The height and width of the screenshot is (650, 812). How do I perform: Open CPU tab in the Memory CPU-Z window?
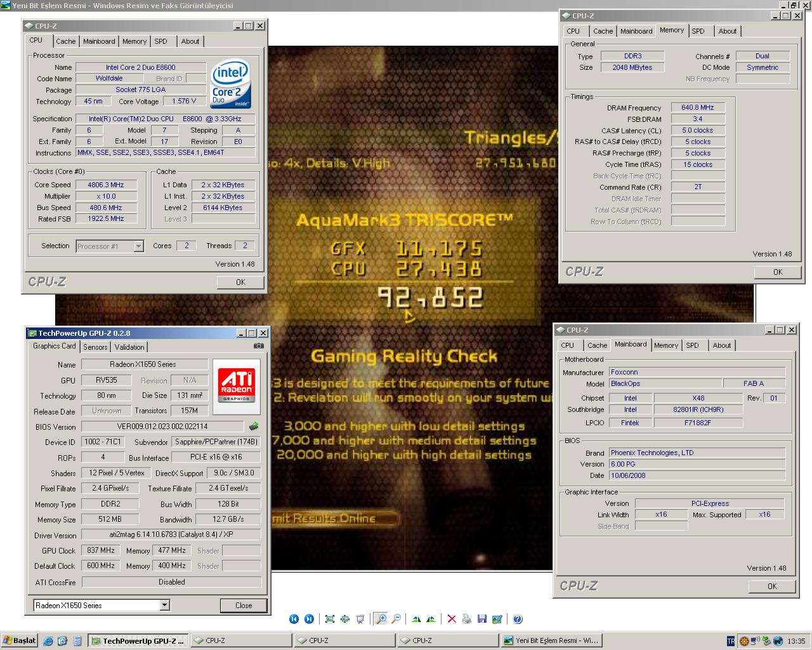point(573,31)
